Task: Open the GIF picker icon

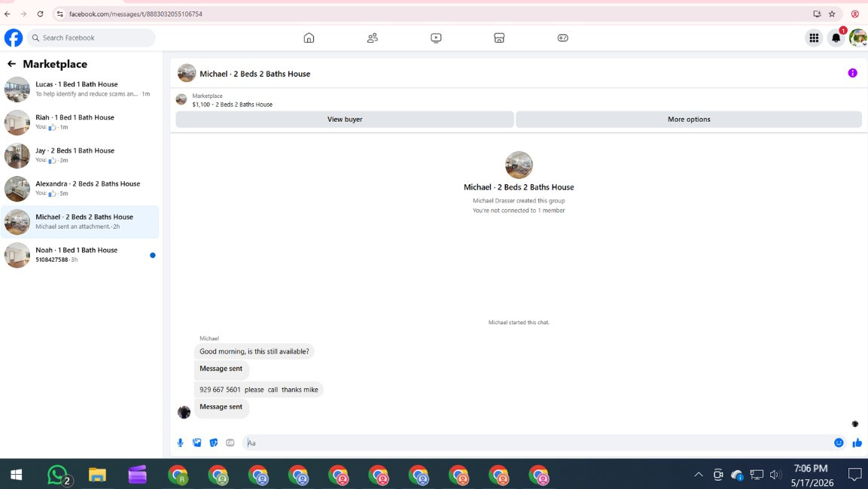Action: click(230, 442)
